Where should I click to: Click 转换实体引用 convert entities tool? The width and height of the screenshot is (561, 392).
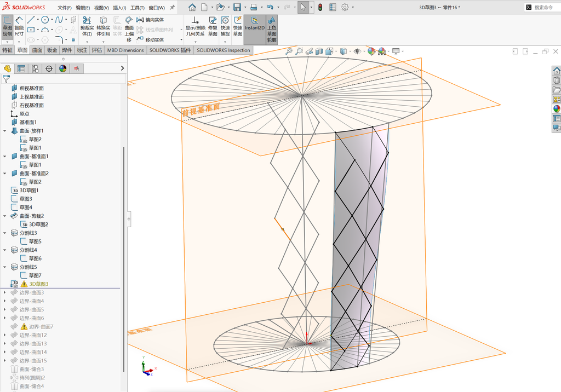click(103, 26)
